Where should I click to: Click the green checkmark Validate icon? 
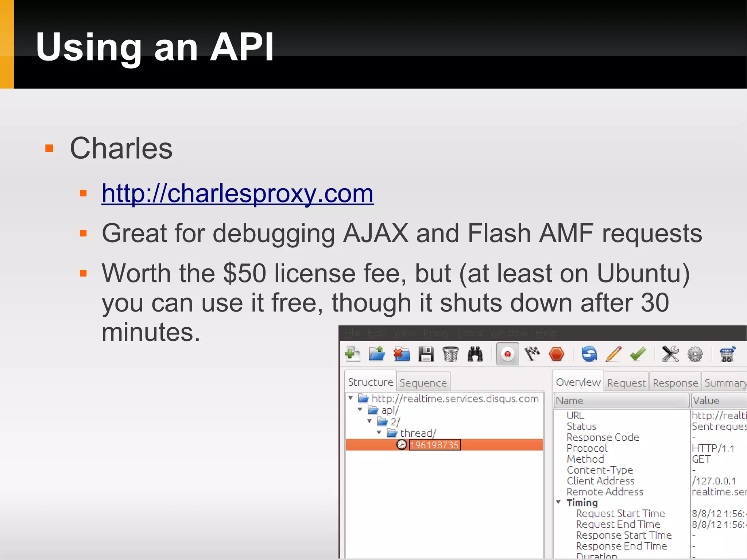point(638,354)
